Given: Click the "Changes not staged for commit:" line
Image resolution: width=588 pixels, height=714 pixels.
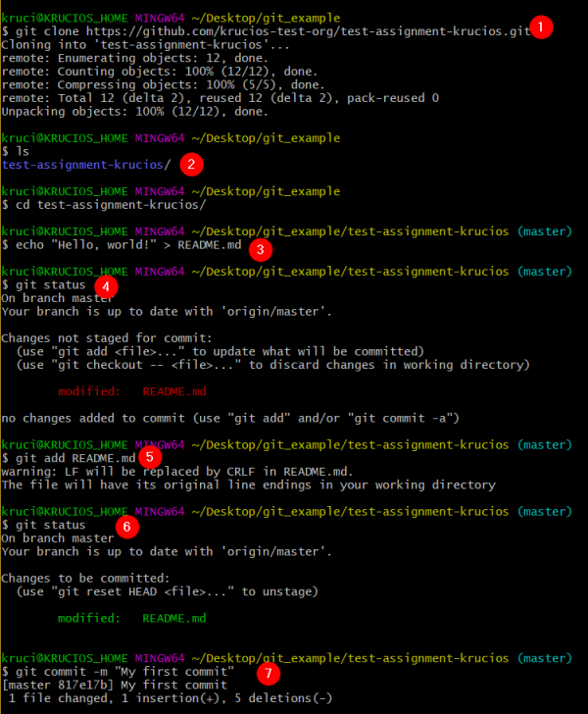Looking at the screenshot, I should pyautogui.click(x=107, y=338).
